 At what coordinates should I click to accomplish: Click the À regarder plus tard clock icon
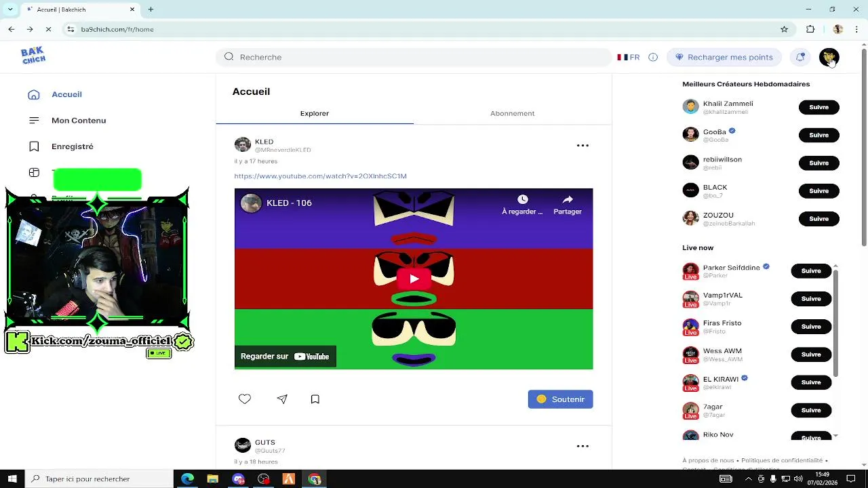pos(522,199)
